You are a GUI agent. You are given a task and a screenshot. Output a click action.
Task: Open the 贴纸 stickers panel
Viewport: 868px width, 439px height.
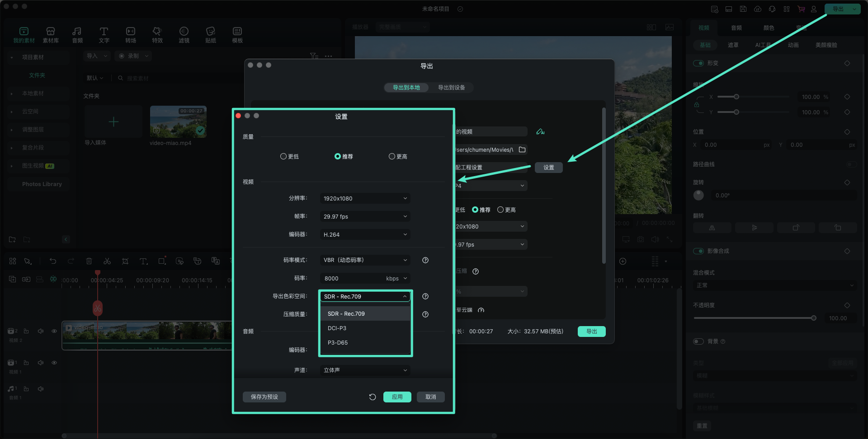click(x=210, y=35)
